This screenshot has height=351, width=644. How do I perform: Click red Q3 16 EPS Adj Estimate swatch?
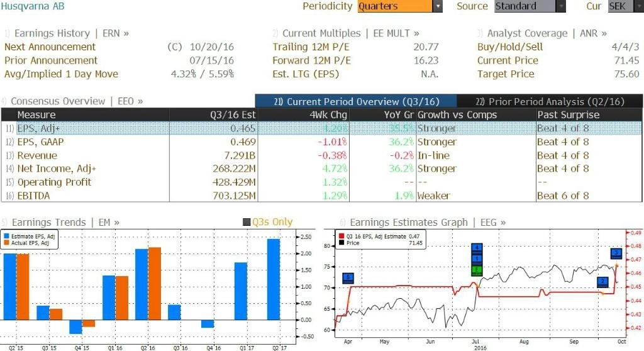point(341,237)
